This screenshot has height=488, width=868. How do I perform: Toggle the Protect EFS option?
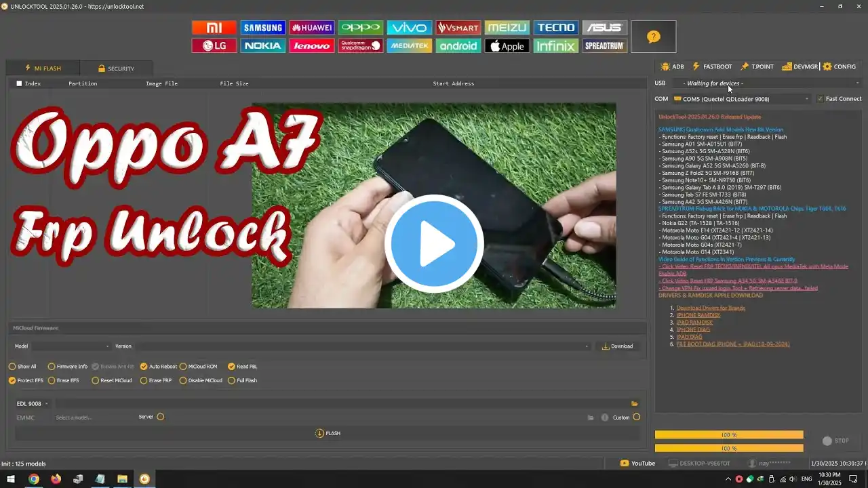click(x=26, y=381)
